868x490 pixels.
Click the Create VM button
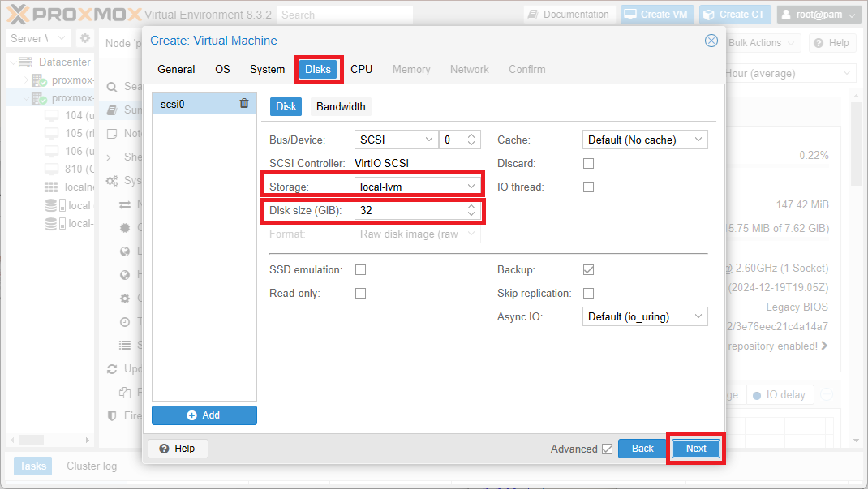656,15
